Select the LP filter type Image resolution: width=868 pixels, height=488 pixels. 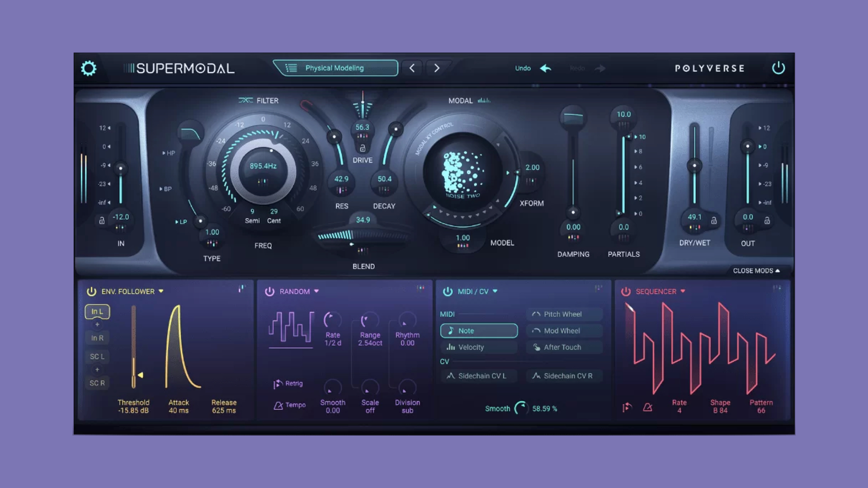(x=181, y=222)
